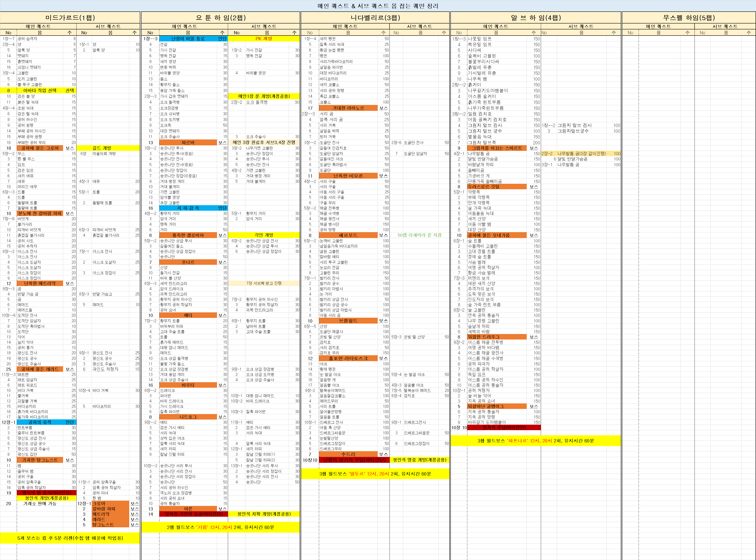Click the 거래소 판매 가능 cell
The height and width of the screenshot is (560, 756).
(40, 503)
